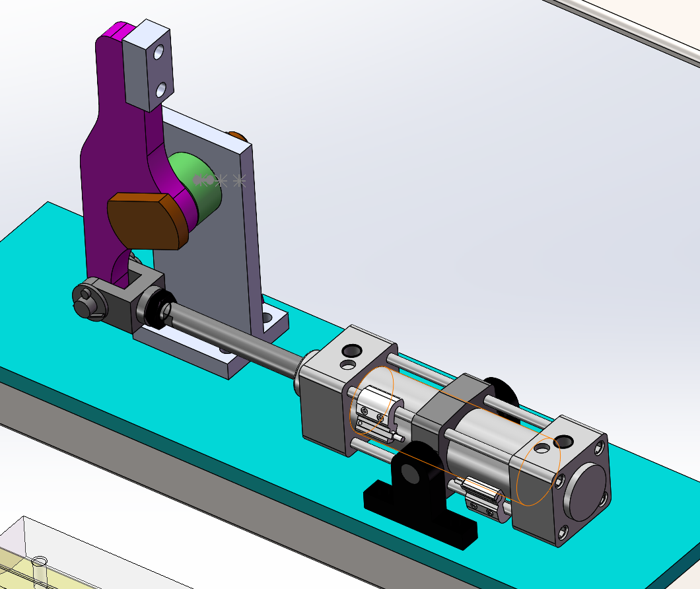This screenshot has height=589, width=700.
Task: Pick the mounting hole in bracket foot
Action: pos(267,318)
